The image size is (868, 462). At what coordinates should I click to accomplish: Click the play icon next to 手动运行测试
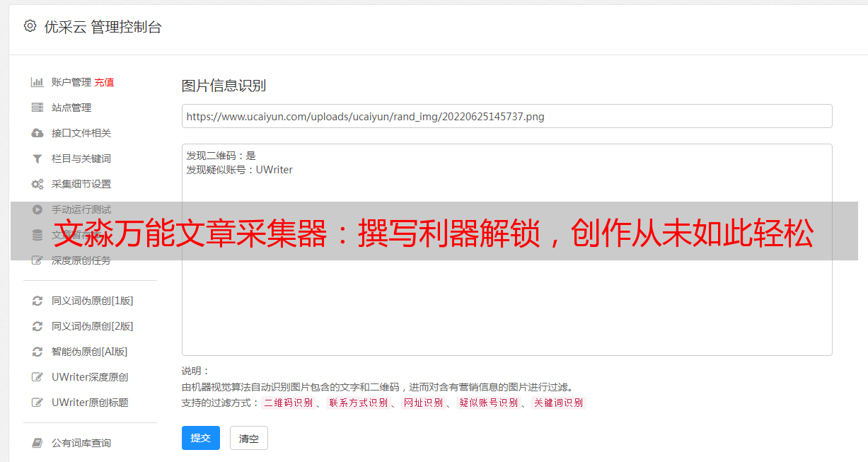click(37, 209)
